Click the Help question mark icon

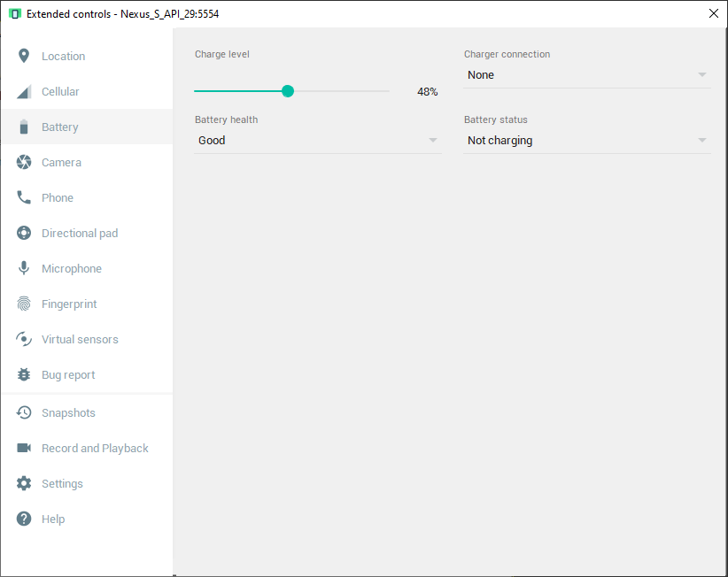click(24, 519)
